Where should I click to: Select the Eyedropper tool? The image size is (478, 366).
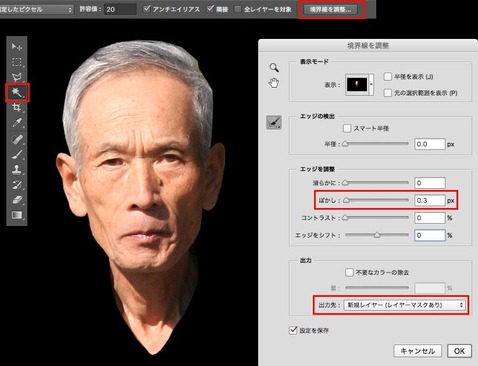(17, 123)
